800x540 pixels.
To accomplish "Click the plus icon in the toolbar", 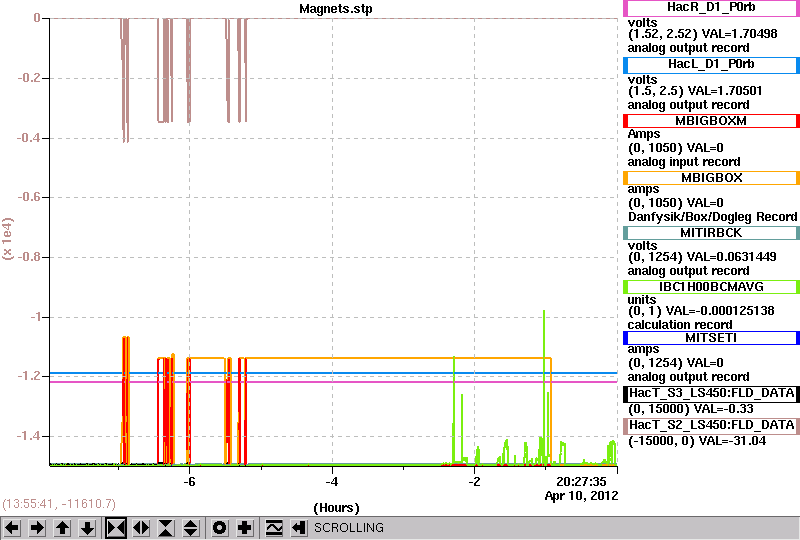I will coord(245,528).
